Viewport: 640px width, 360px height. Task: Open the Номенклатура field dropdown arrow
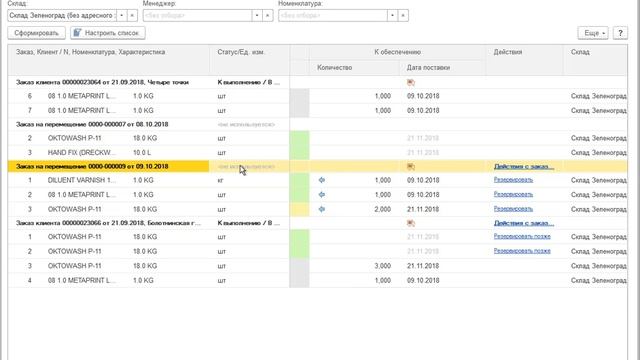pos(393,16)
